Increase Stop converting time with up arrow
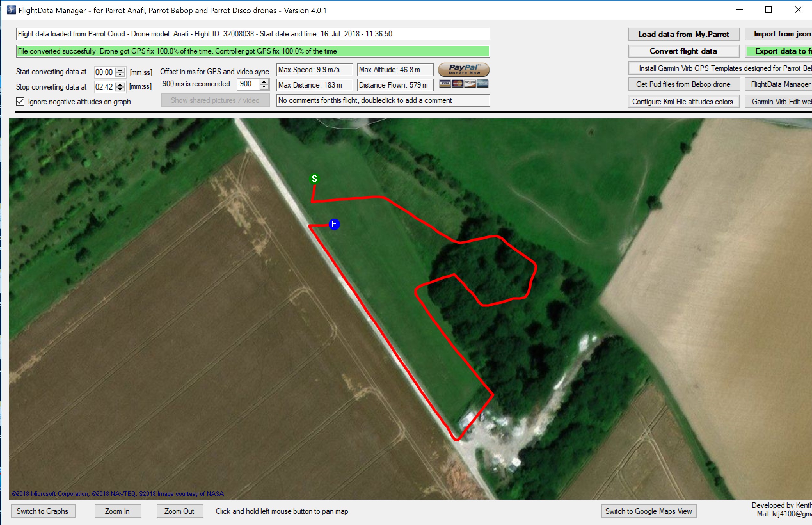 coord(120,84)
